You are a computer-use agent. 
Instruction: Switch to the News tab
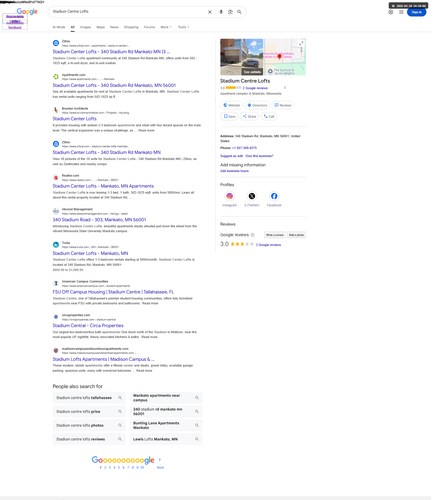114,27
